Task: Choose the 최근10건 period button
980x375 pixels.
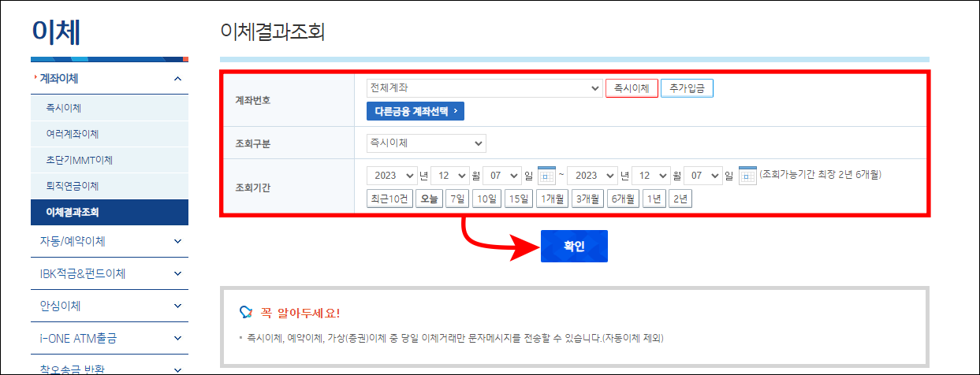Action: tap(389, 199)
